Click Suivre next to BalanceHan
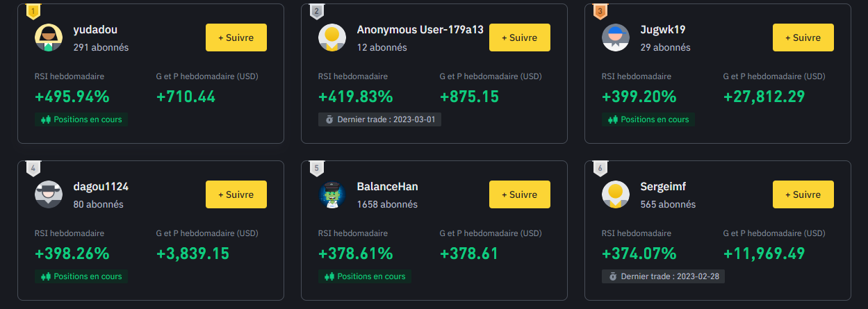This screenshot has width=868, height=309. coord(520,194)
